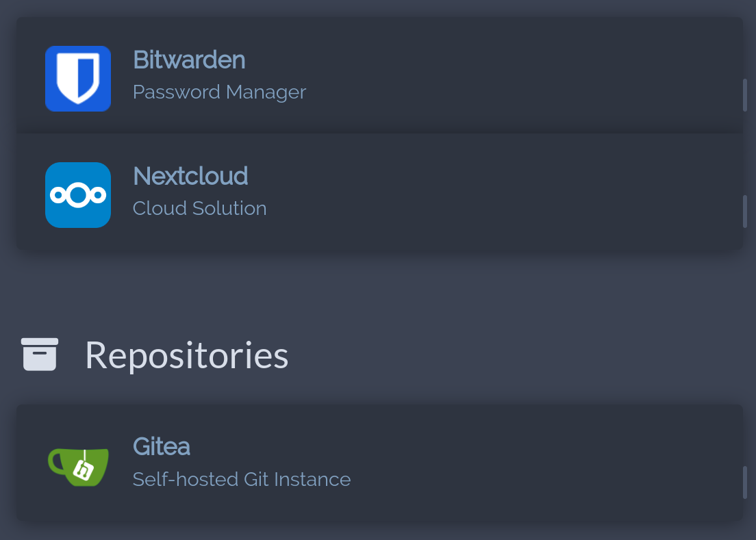Viewport: 756px width, 540px height.
Task: Click the center ring of Nextcloud logo
Action: pyautogui.click(x=78, y=196)
